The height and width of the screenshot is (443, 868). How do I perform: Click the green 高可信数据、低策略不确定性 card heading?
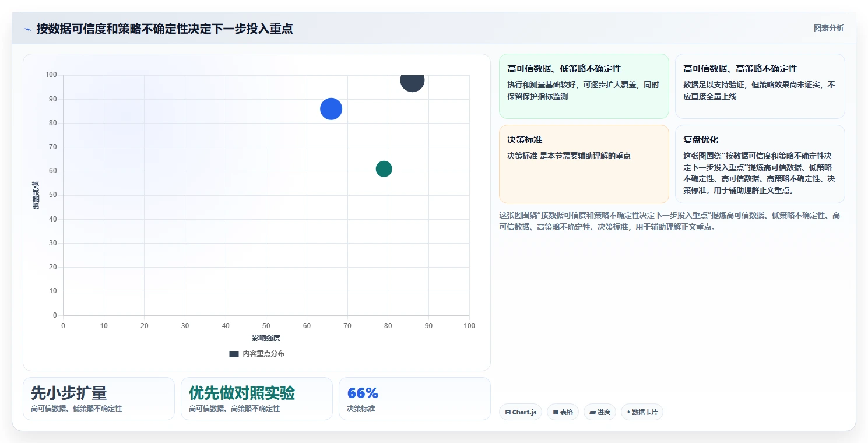click(x=564, y=69)
